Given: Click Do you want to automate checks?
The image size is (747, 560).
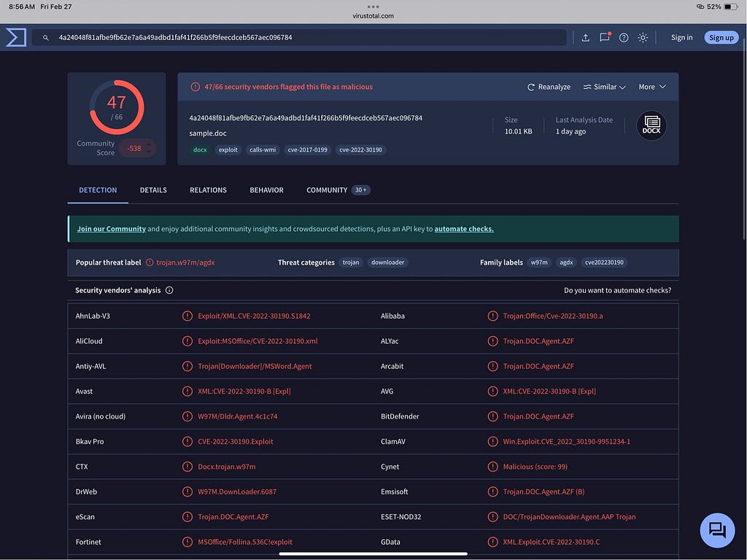Looking at the screenshot, I should (617, 290).
